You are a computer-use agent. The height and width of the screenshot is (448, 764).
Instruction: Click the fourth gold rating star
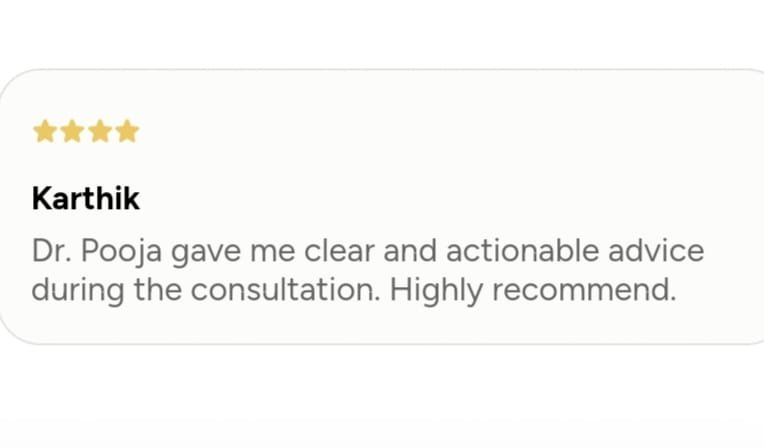(x=127, y=132)
